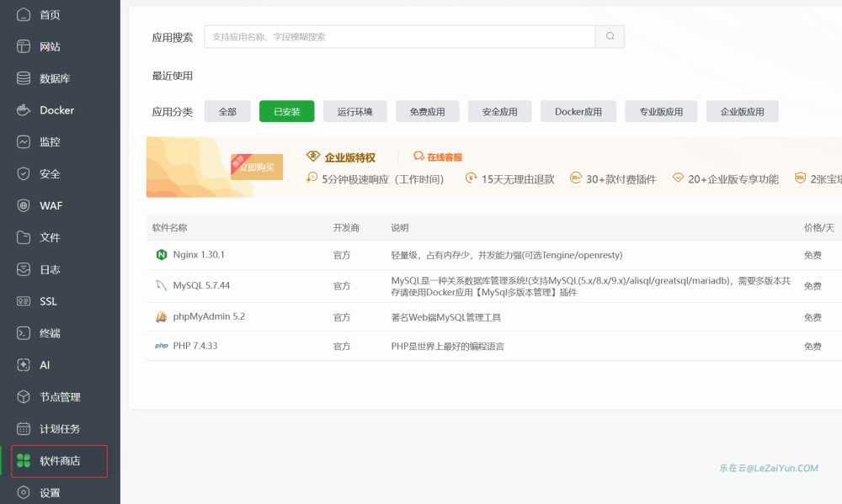Focus the 应用搜索 search input field
The image size is (842, 504).
pos(400,36)
